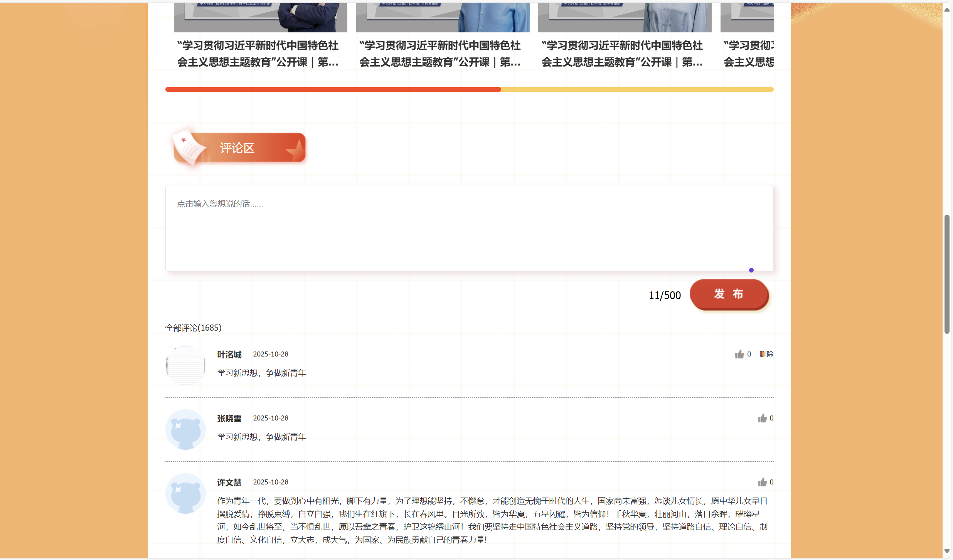Like the comment by 张晓雪
Screen dimensions: 953x560
click(x=762, y=418)
